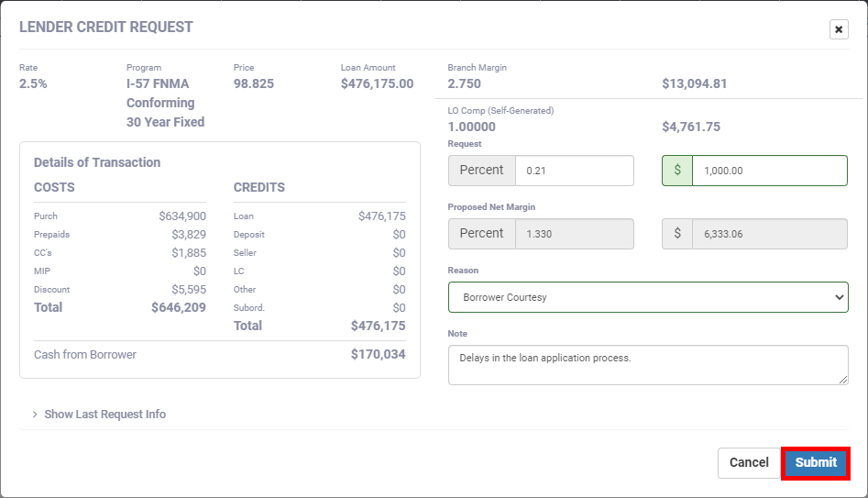Select the Proposed Net Margin percent field
This screenshot has height=498, width=868.
coord(574,234)
